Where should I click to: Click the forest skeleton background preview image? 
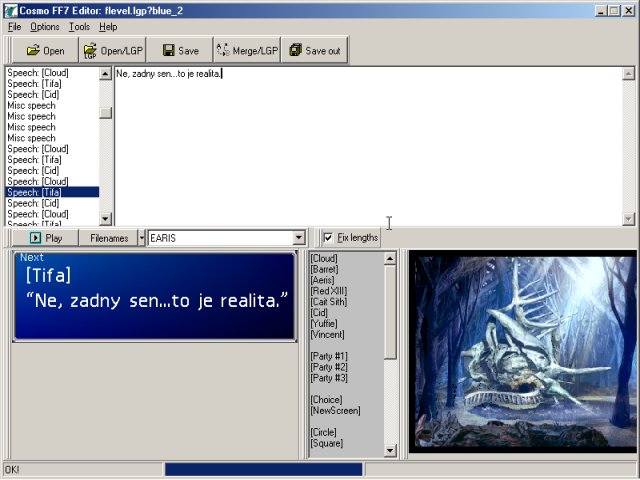[x=522, y=351]
